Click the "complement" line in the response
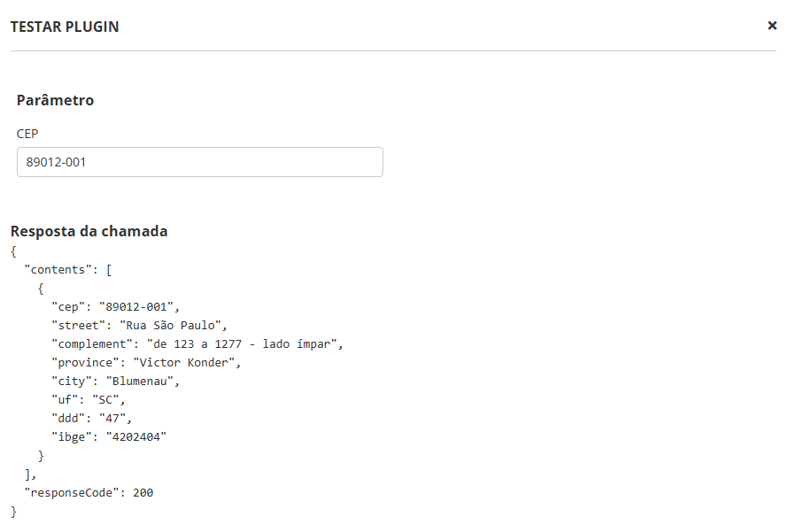788x532 pixels. (197, 343)
